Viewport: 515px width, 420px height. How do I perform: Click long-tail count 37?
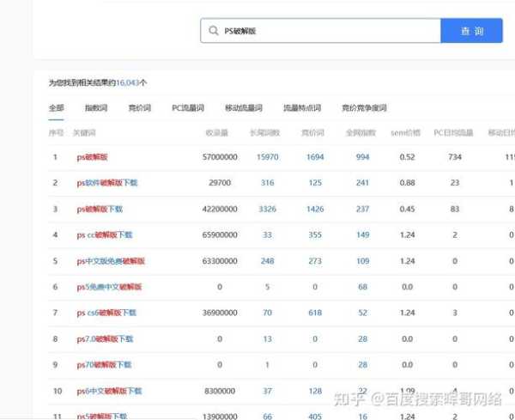(267, 391)
